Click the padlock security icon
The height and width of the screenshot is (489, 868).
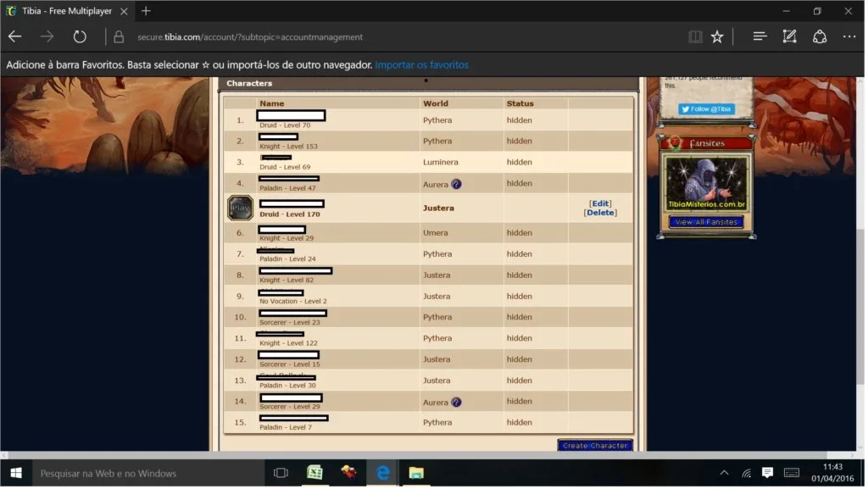pos(119,37)
